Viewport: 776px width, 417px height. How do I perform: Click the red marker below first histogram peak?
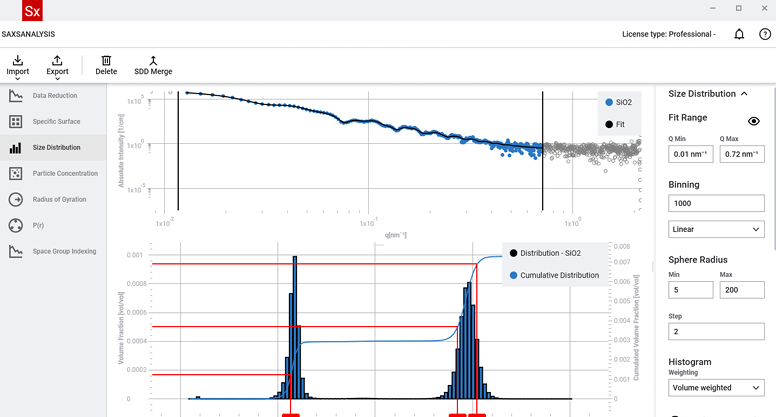pos(291,413)
